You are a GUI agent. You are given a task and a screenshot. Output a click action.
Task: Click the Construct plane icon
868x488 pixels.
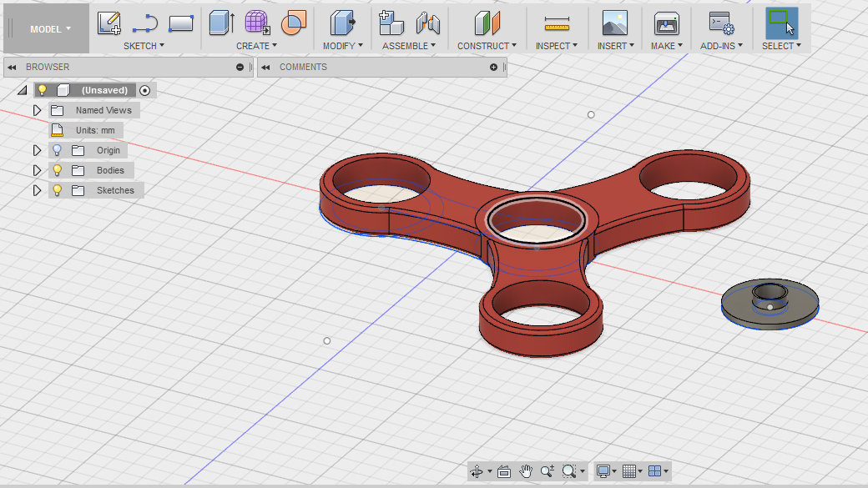click(487, 23)
